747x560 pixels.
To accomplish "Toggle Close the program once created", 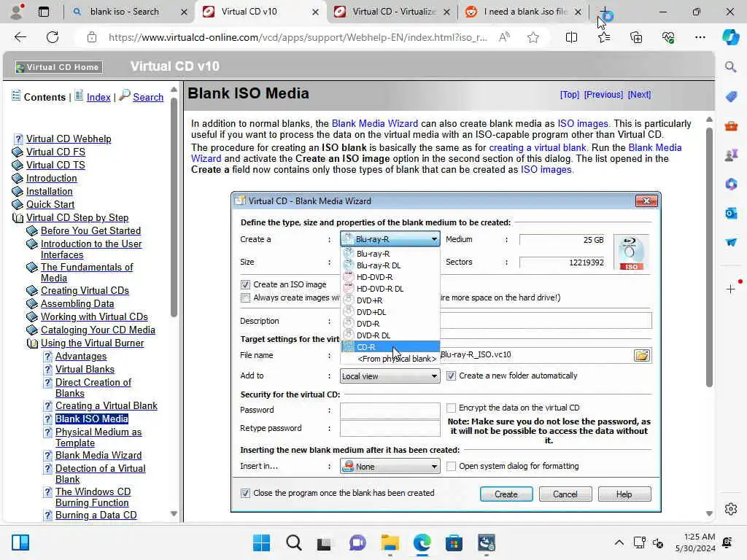I will (245, 494).
